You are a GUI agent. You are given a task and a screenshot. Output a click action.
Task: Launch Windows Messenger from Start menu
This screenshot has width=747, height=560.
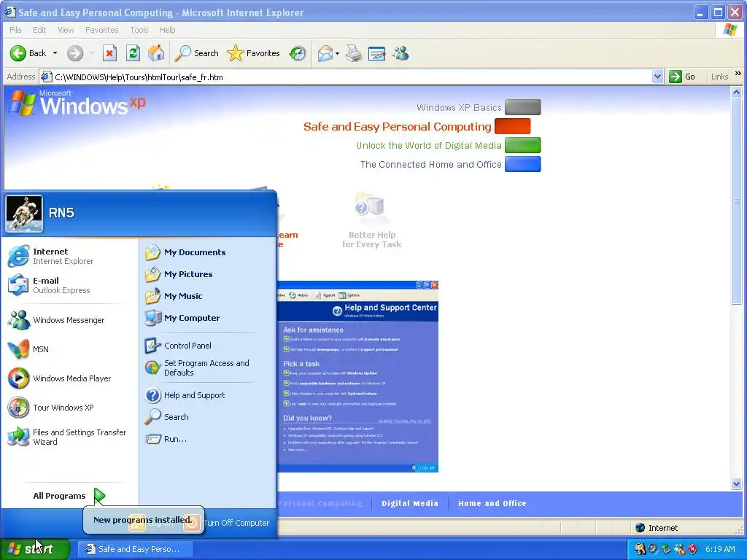tap(69, 320)
